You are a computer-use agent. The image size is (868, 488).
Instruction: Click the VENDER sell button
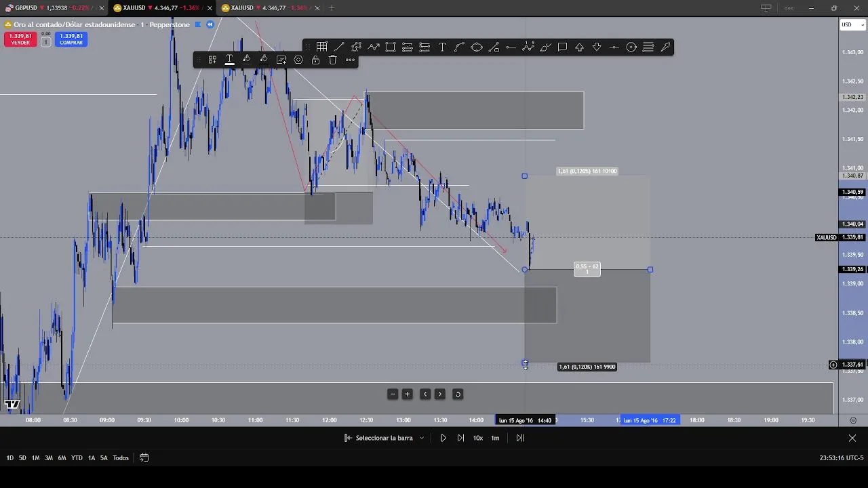pyautogui.click(x=20, y=39)
